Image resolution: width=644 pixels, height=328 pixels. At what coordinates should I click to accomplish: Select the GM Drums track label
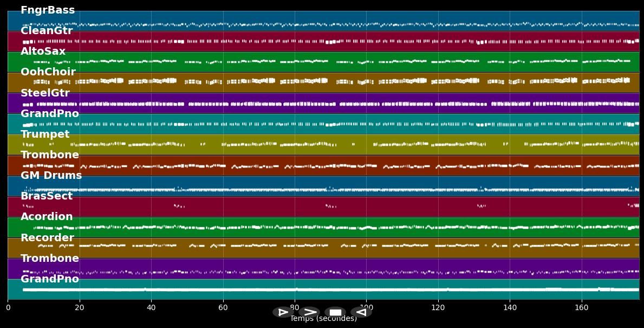[51, 176]
